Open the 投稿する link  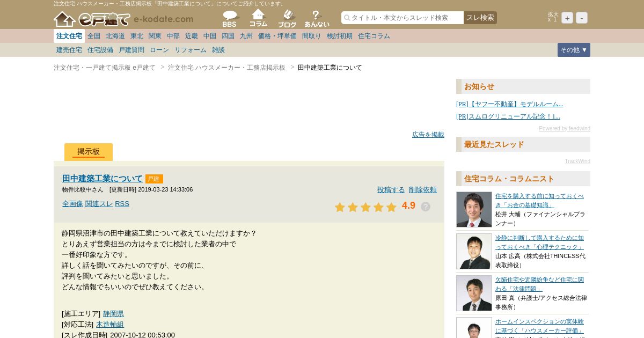tap(391, 189)
